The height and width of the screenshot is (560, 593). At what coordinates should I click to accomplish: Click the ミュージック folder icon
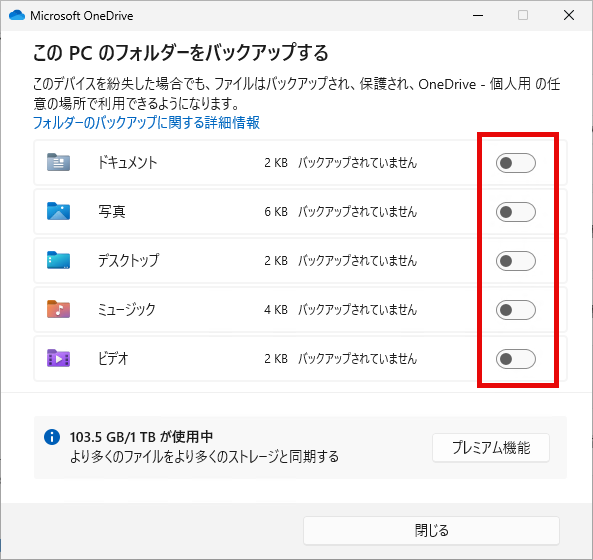pos(58,309)
